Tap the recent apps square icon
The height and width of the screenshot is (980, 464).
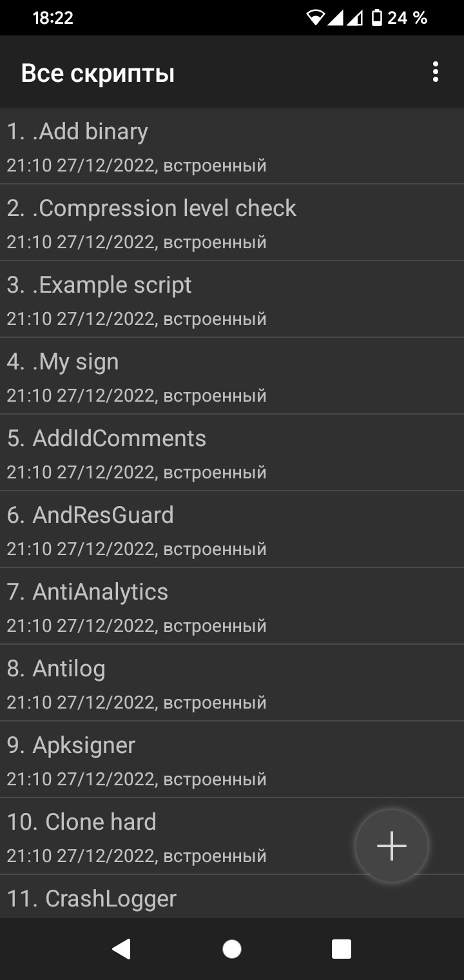coord(342,949)
